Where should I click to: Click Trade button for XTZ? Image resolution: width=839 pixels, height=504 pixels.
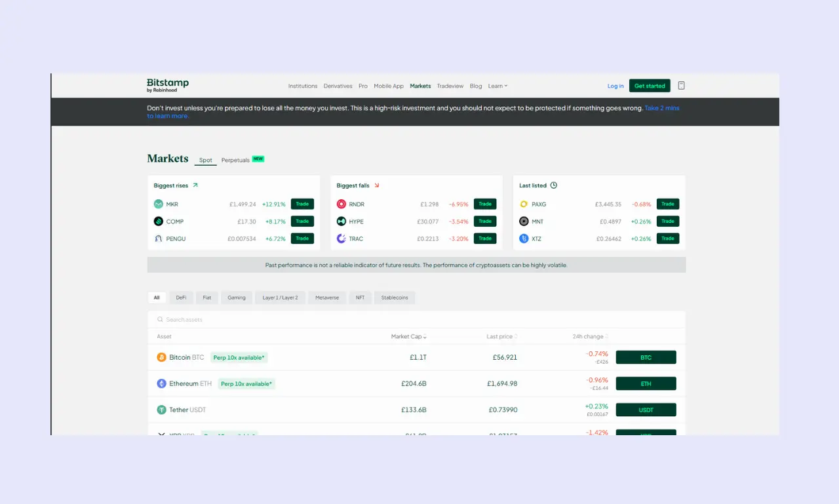668,238
